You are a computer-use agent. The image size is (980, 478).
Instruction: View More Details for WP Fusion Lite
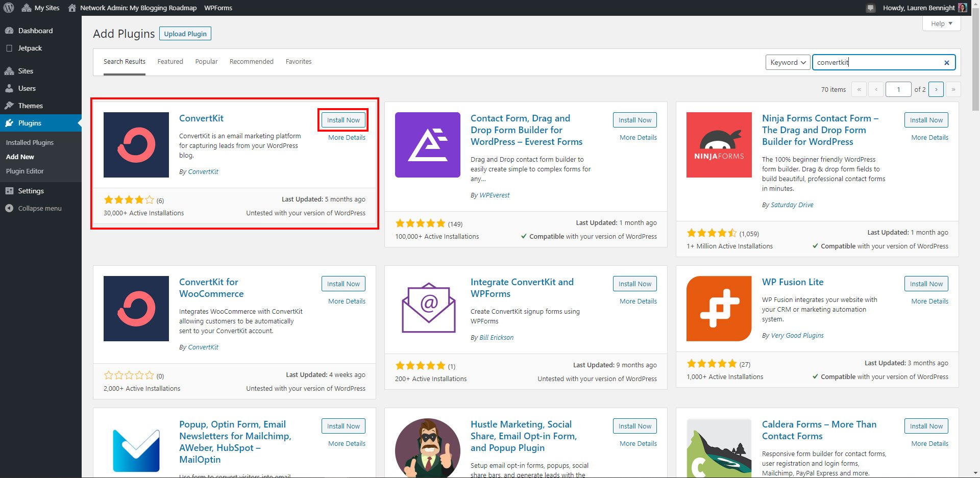(929, 301)
